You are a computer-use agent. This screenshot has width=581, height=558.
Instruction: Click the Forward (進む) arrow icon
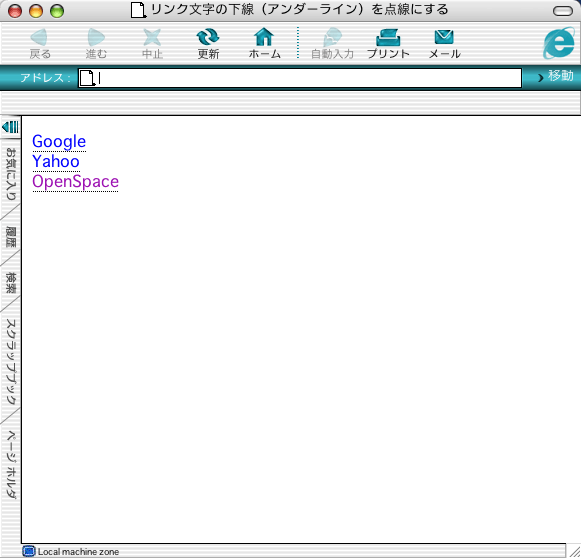coord(96,37)
